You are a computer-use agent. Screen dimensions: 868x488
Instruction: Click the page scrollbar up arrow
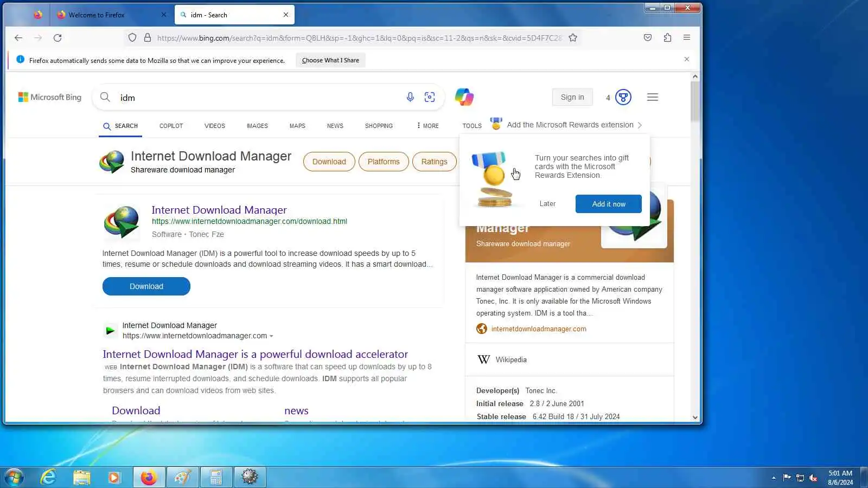(x=695, y=76)
